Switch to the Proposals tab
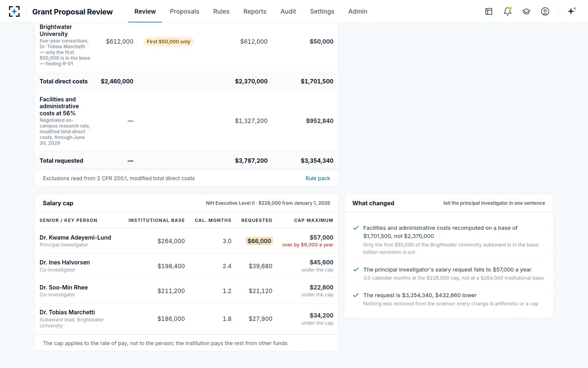Viewport: 588px width, 368px height. (x=185, y=11)
